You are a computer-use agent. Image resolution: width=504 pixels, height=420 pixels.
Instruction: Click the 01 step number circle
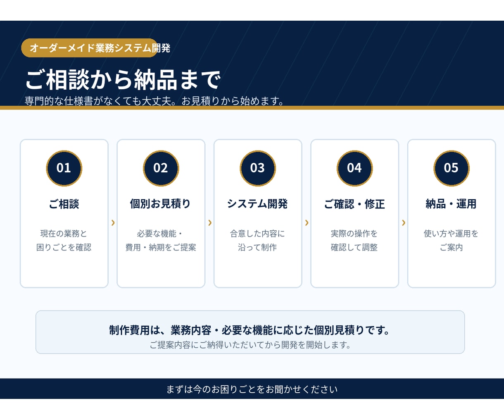(64, 168)
